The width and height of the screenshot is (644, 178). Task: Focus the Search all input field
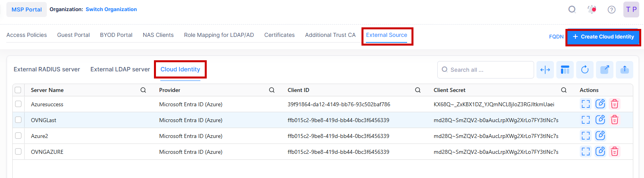pos(486,70)
